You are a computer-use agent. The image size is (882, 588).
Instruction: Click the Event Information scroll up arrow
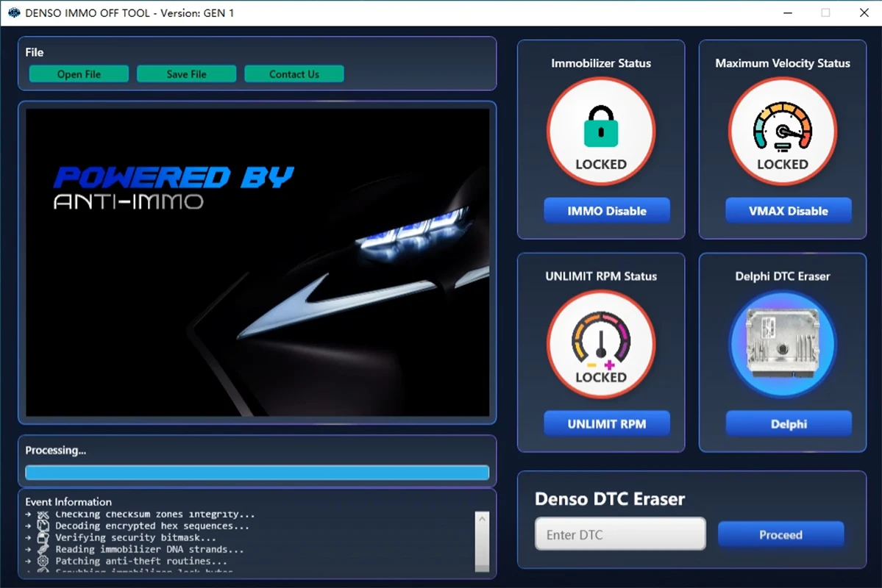click(x=482, y=519)
